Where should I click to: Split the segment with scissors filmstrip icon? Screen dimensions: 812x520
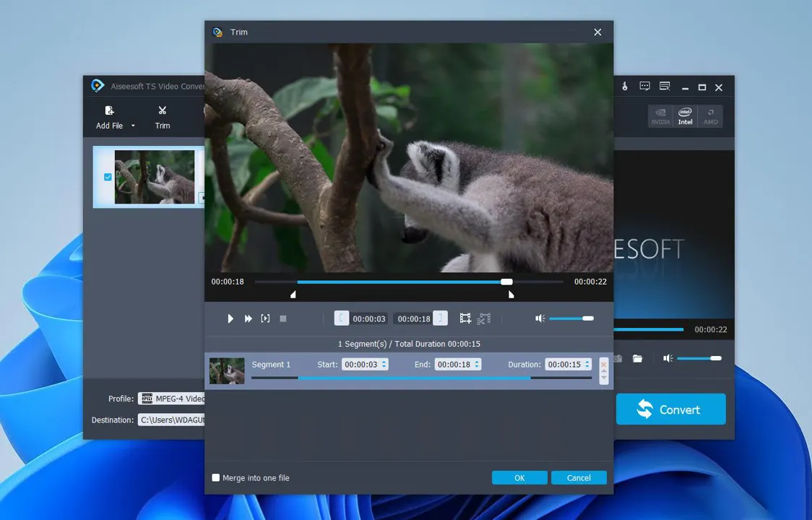click(x=483, y=318)
